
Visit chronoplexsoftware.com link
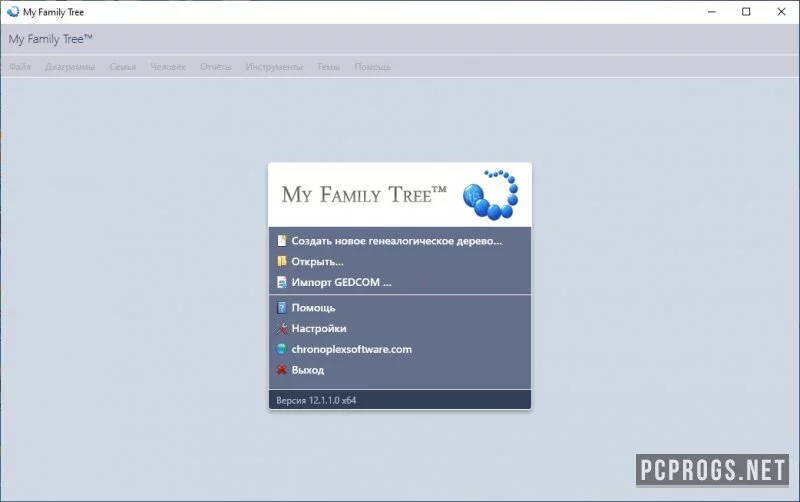[x=352, y=349]
